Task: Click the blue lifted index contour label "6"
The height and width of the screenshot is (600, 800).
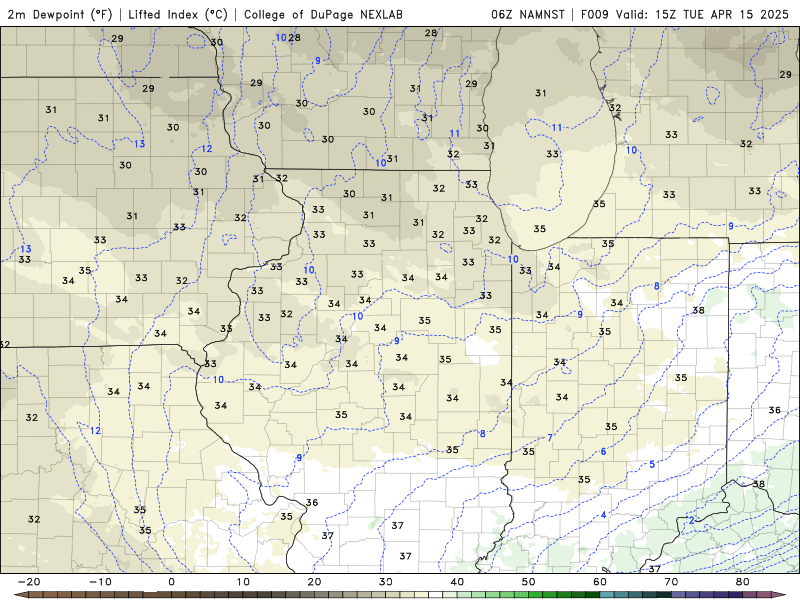Action: point(604,452)
